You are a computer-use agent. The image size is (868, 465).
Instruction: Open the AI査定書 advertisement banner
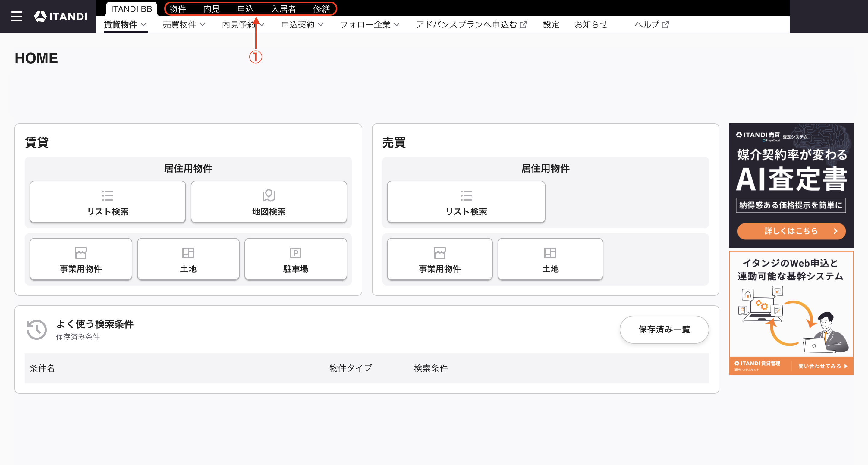point(791,186)
